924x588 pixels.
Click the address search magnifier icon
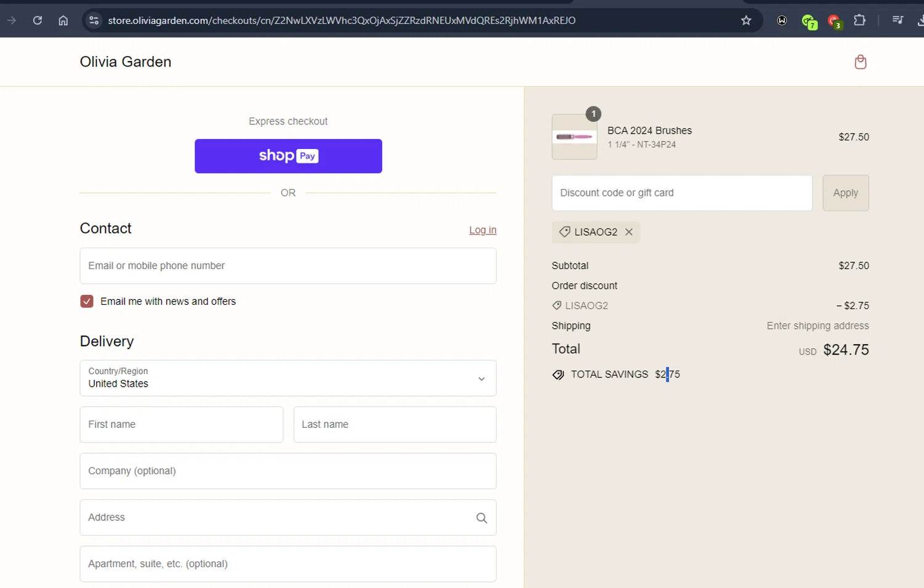tap(482, 518)
